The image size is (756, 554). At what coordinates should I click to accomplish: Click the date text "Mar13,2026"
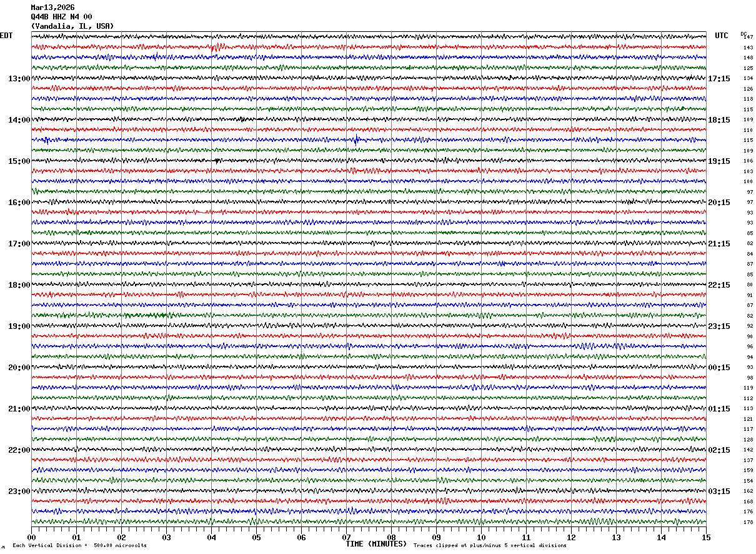(52, 8)
